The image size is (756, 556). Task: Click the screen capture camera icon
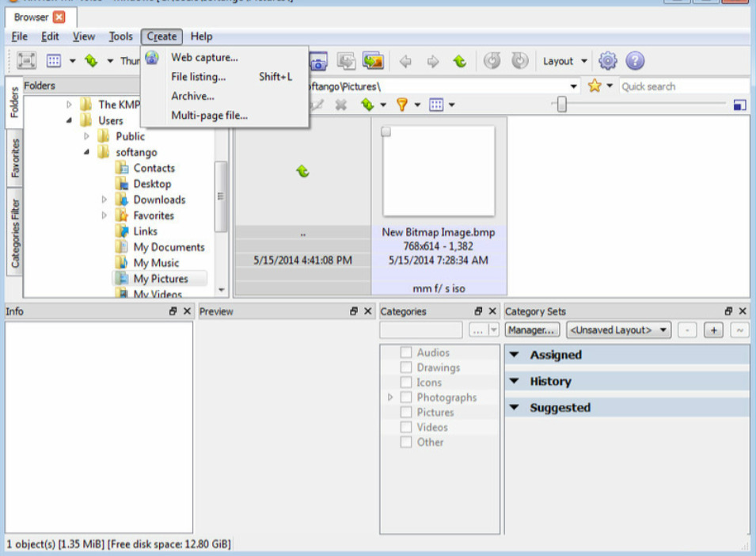point(318,61)
